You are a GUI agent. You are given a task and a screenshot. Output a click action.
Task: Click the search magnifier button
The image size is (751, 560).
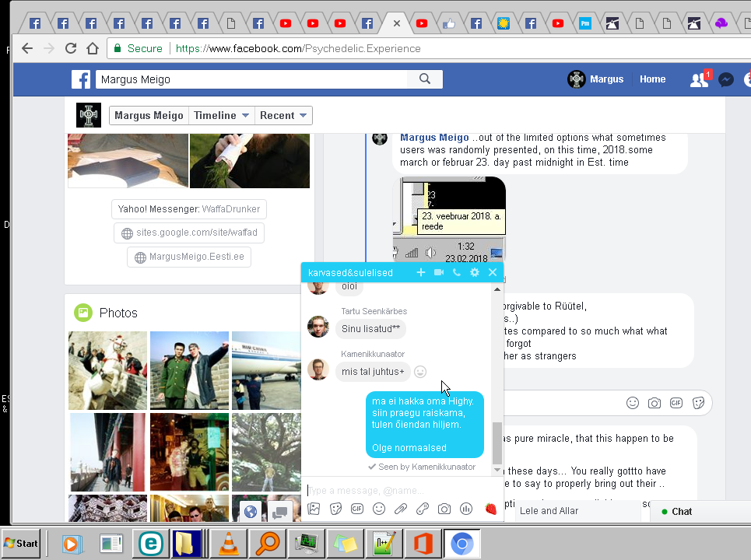[x=425, y=79]
